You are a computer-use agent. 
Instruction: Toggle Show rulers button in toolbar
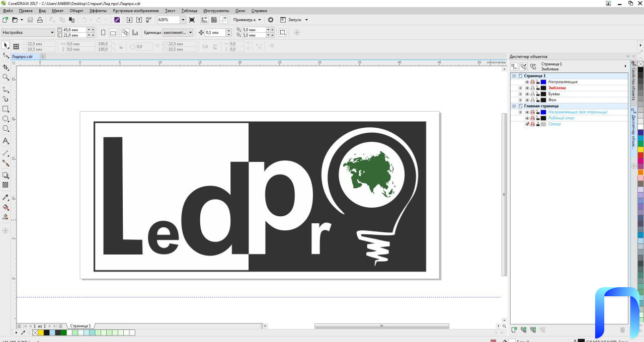(204, 20)
